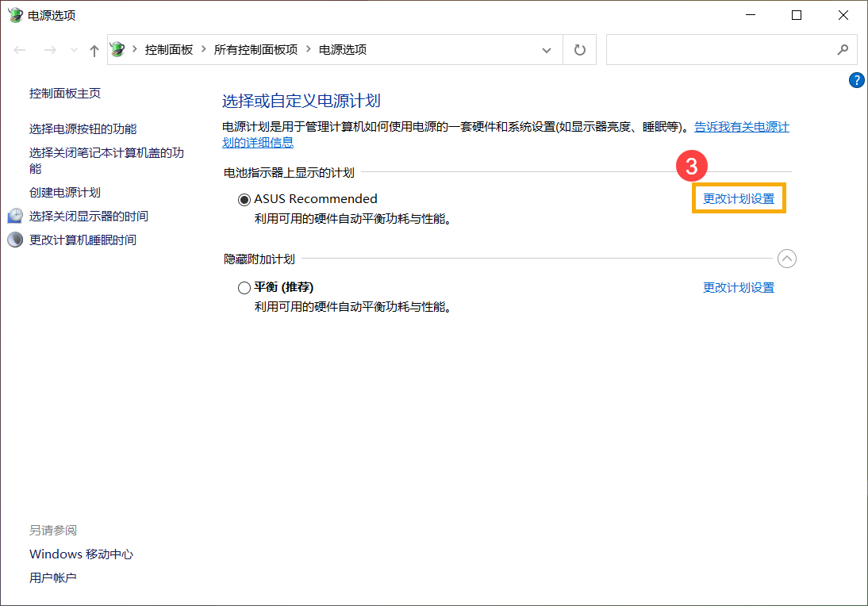The height and width of the screenshot is (606, 868).
Task: Collapse the 隐藏附加计划 section
Action: tap(786, 258)
